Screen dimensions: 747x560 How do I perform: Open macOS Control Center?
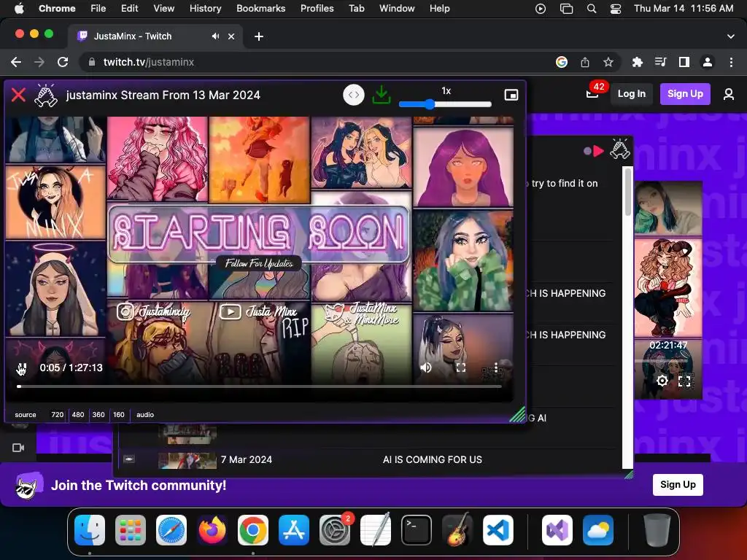point(616,9)
